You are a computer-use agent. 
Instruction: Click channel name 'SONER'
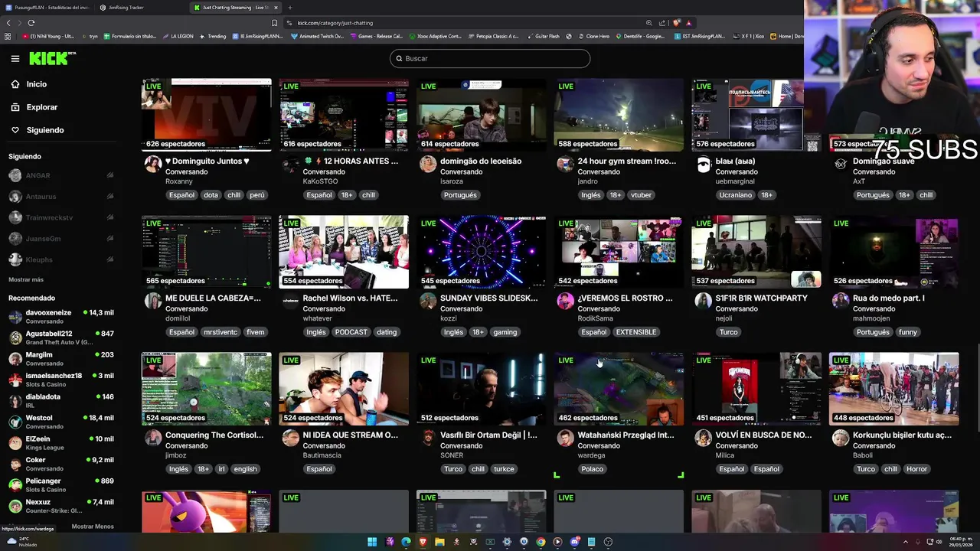click(452, 455)
